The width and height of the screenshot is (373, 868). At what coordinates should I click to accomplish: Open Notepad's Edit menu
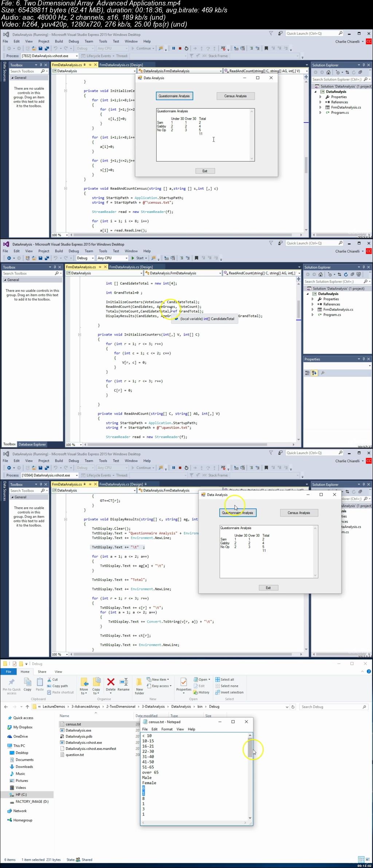tap(154, 729)
